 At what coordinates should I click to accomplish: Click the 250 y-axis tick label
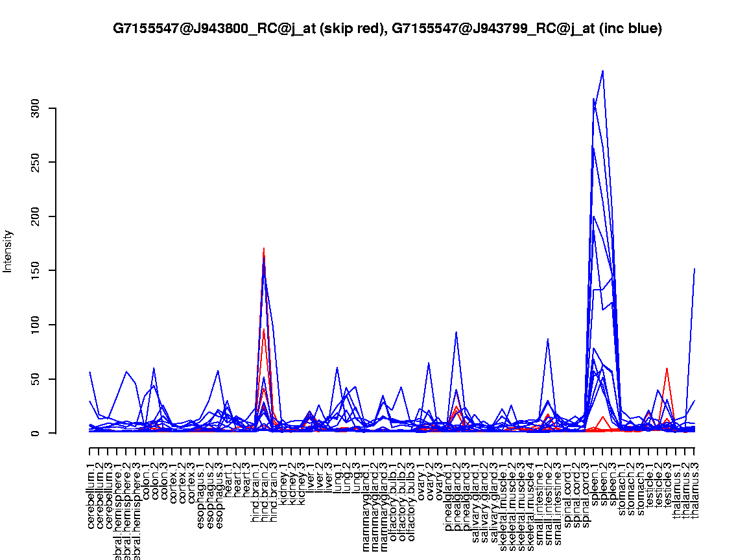point(35,162)
